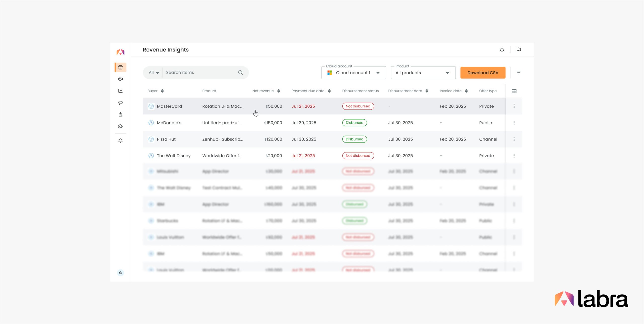Click the Disbursement status column header
644x324 pixels.
360,91
